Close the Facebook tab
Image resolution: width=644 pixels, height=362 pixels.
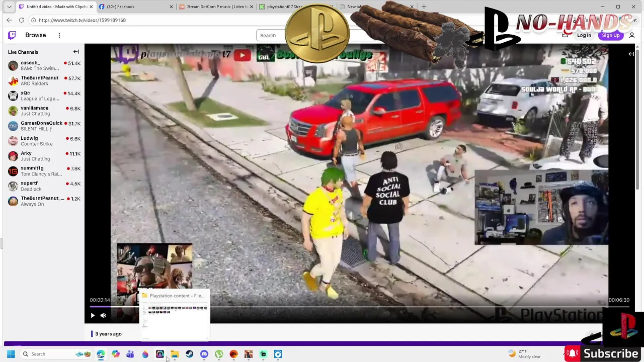click(x=171, y=7)
